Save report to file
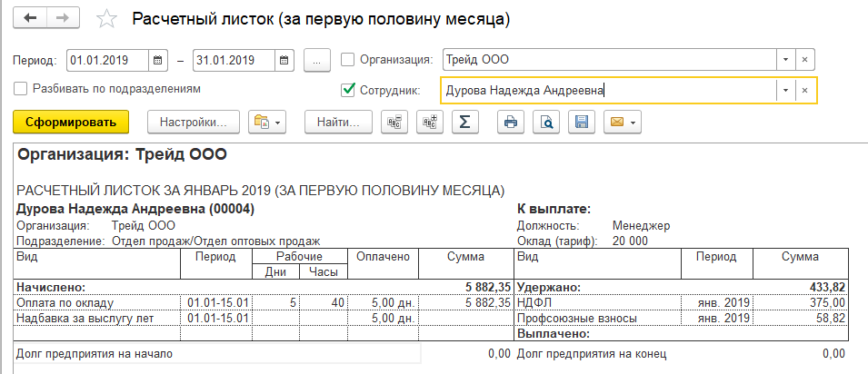This screenshot has width=868, height=374. [582, 122]
